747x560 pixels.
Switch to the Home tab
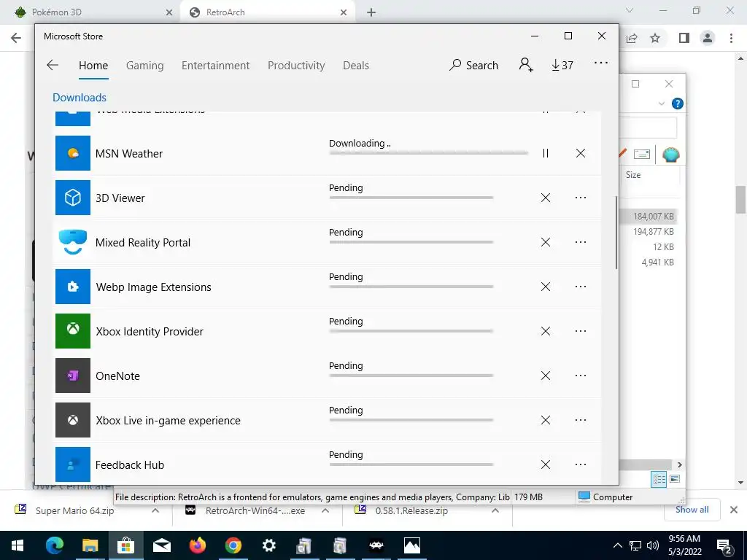coord(93,66)
